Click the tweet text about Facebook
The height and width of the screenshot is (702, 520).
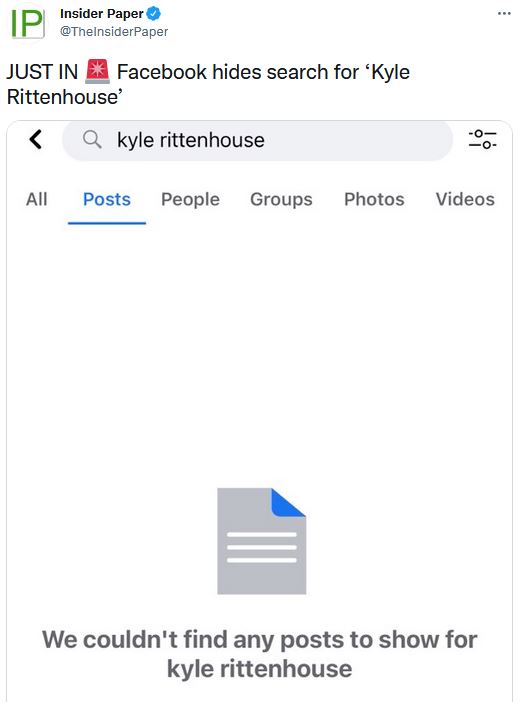[x=208, y=84]
